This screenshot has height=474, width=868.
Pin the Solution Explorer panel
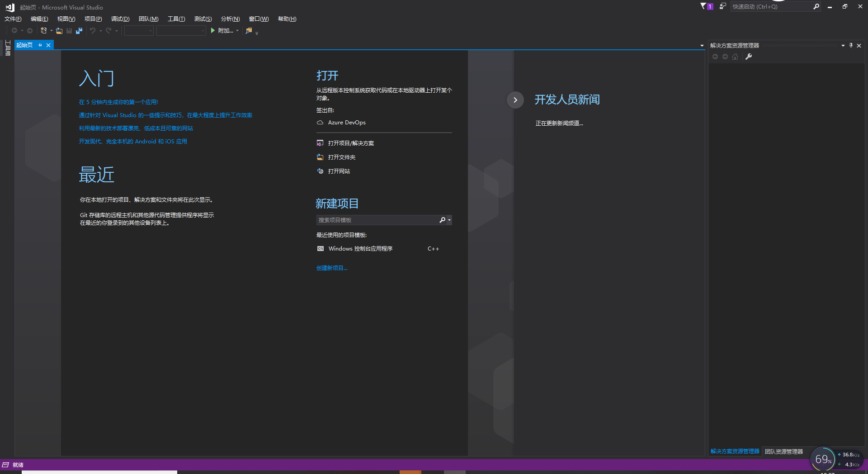tap(851, 45)
